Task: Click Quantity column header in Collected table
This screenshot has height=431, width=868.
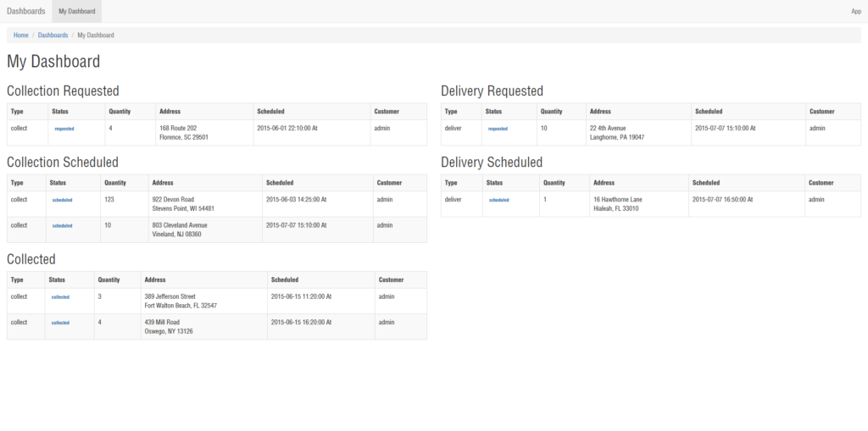Action: coord(108,279)
